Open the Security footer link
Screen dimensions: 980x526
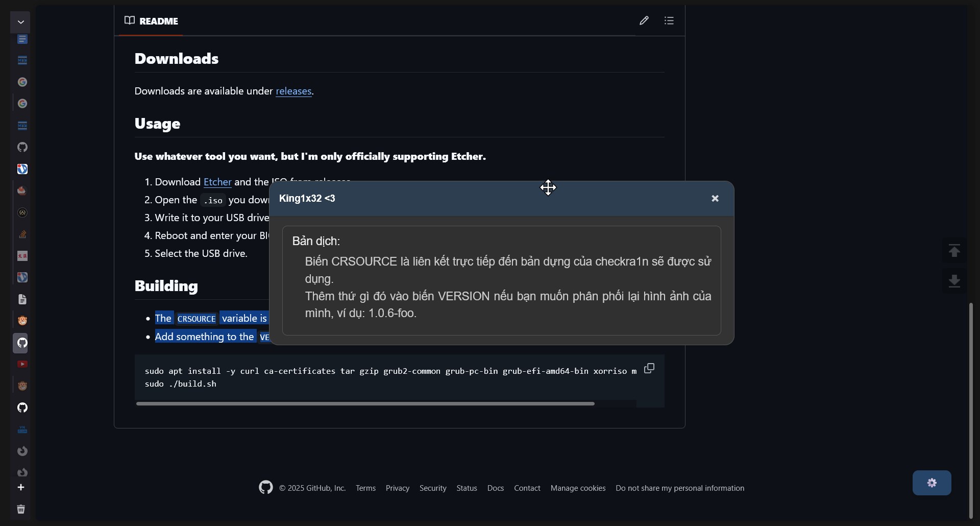click(433, 488)
